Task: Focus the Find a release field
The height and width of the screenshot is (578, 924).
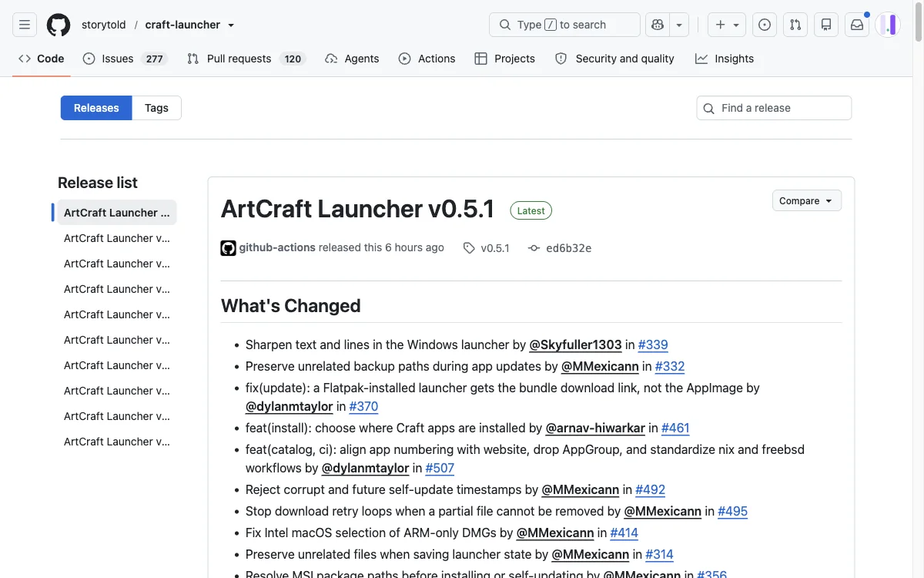Action: tap(774, 108)
